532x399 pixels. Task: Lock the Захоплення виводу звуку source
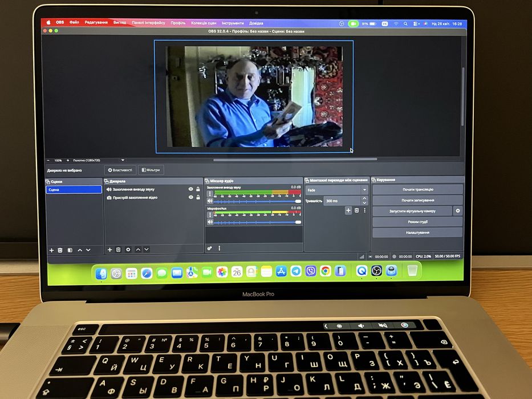click(198, 189)
